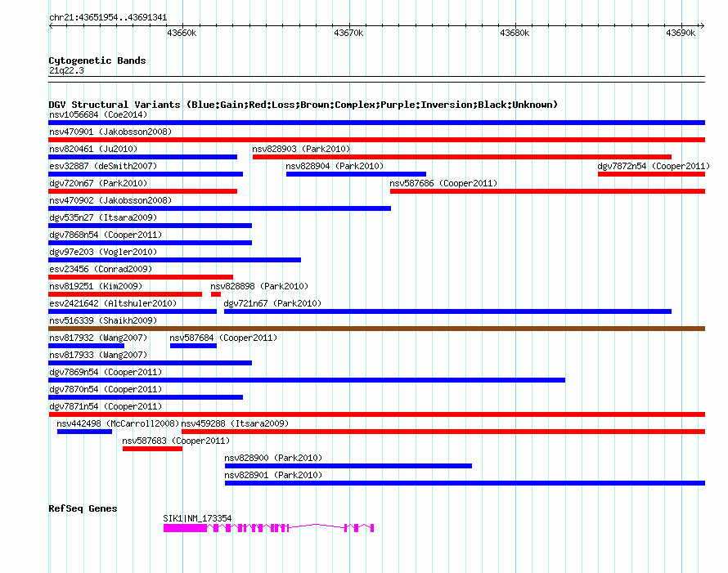Viewport: 728px width, 573px height.
Task: Click nsv442498 (McCarroll2008) label
Action: 118,423
